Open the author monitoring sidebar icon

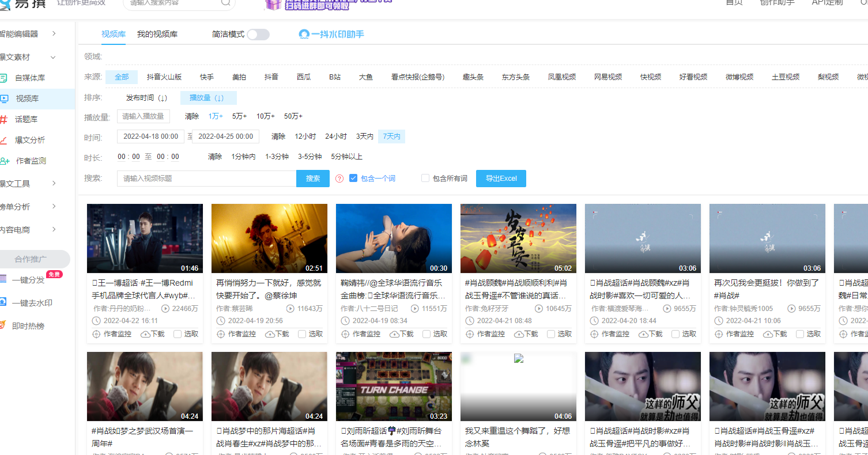(5, 161)
